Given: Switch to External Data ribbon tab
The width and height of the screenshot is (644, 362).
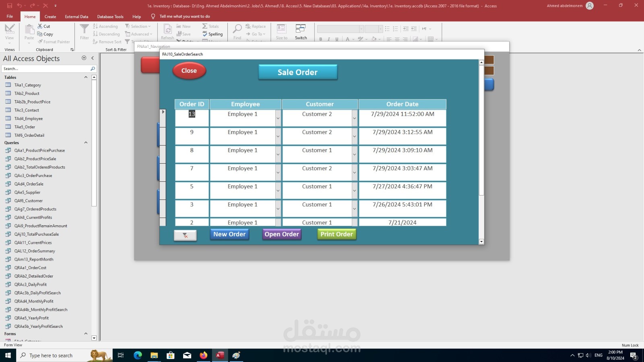Looking at the screenshot, I should click(x=76, y=16).
